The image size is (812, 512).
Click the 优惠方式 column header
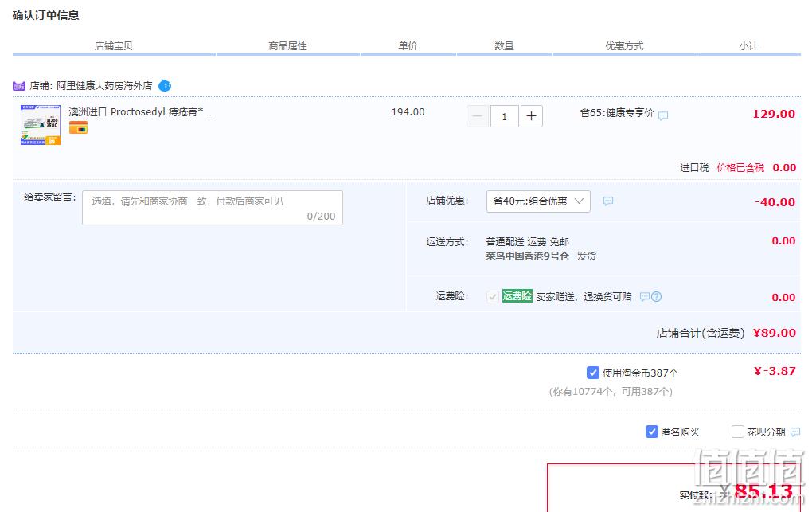pyautogui.click(x=625, y=46)
